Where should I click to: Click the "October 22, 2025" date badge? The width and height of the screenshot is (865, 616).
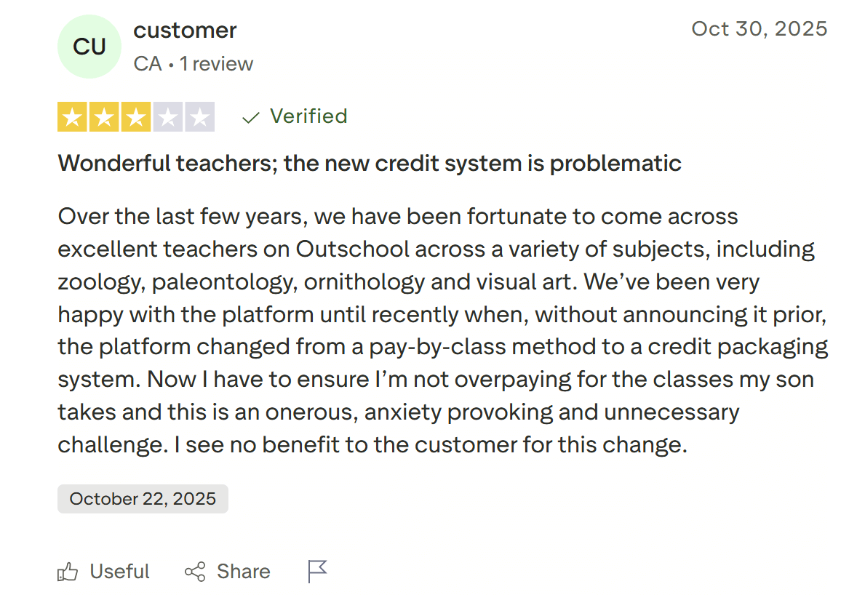[x=143, y=499]
